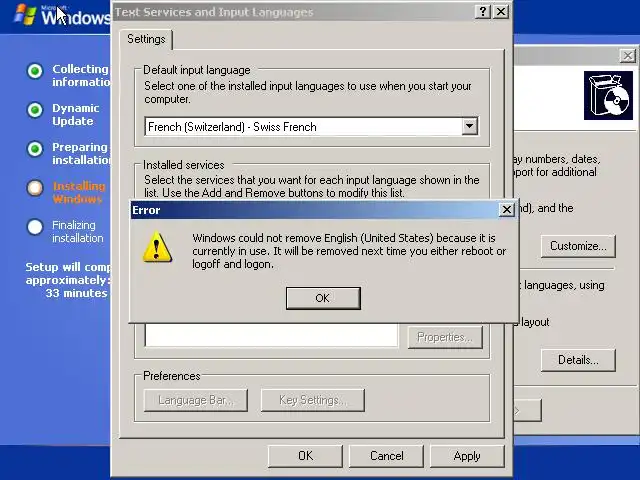Screen dimensions: 640x480
Task: Click the "Preferences" group label
Action: 171,376
